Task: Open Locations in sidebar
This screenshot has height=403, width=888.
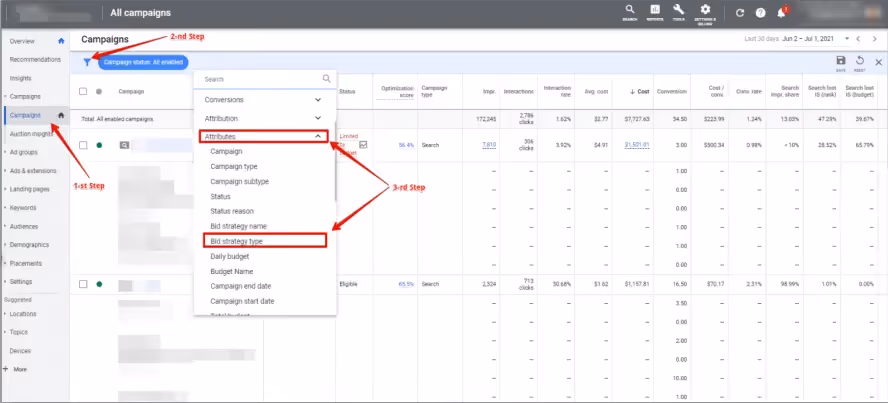Action: click(x=23, y=314)
